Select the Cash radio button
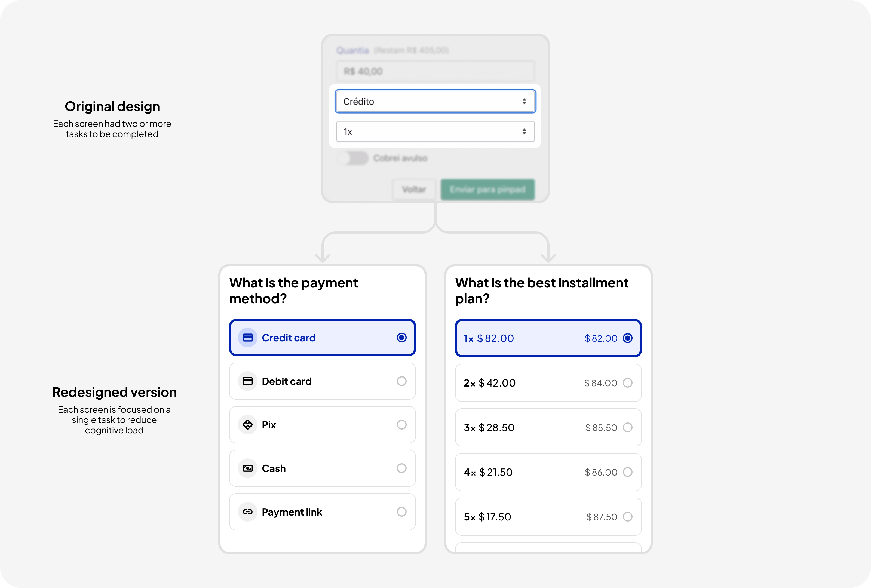The image size is (871, 588). coord(401,468)
